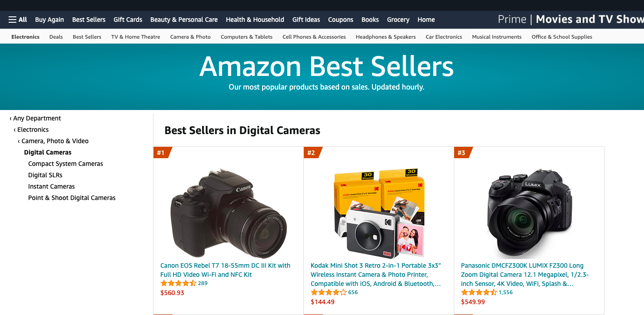This screenshot has width=644, height=315.
Task: Click the Canon camera product image
Action: 228,214
